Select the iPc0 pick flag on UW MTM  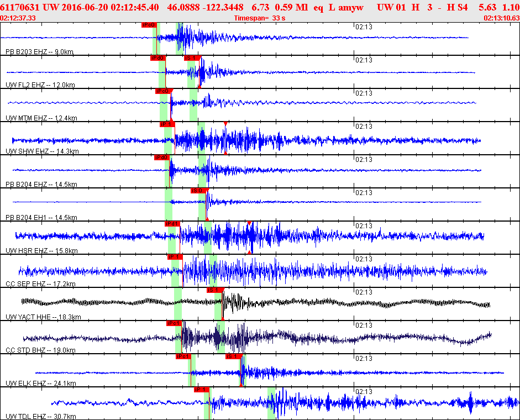[162, 91]
